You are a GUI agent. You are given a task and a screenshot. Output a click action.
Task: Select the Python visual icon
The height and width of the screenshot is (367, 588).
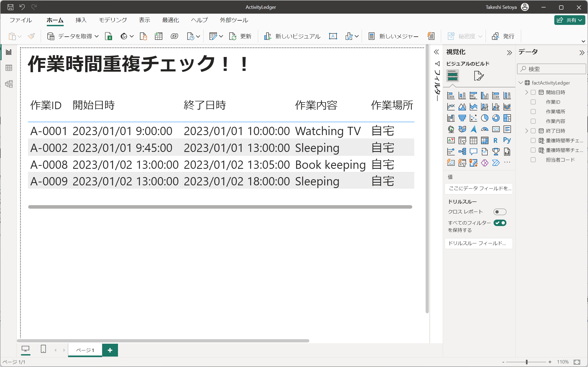pos(507,140)
